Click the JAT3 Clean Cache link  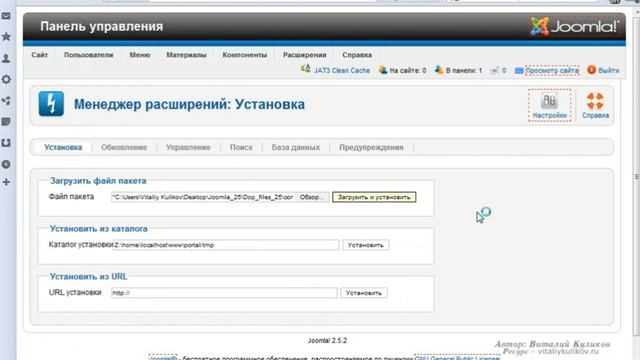point(342,70)
